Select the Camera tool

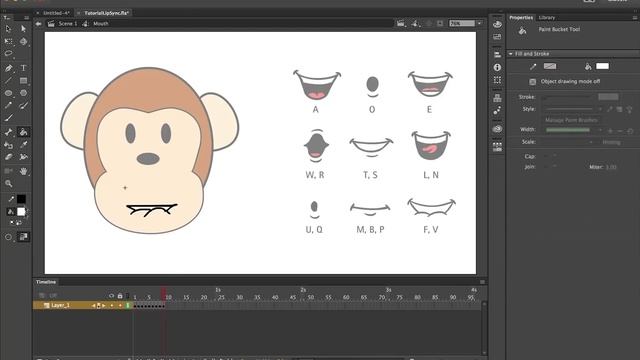8,171
